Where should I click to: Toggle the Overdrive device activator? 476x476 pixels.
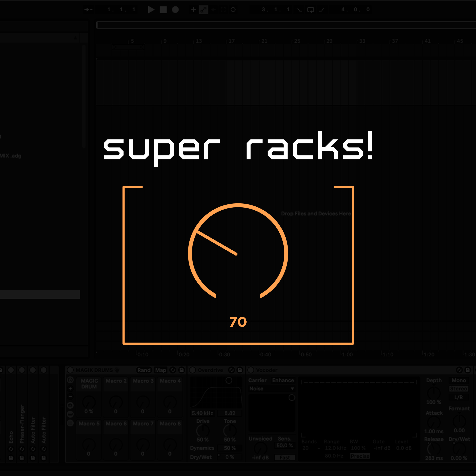192,370
